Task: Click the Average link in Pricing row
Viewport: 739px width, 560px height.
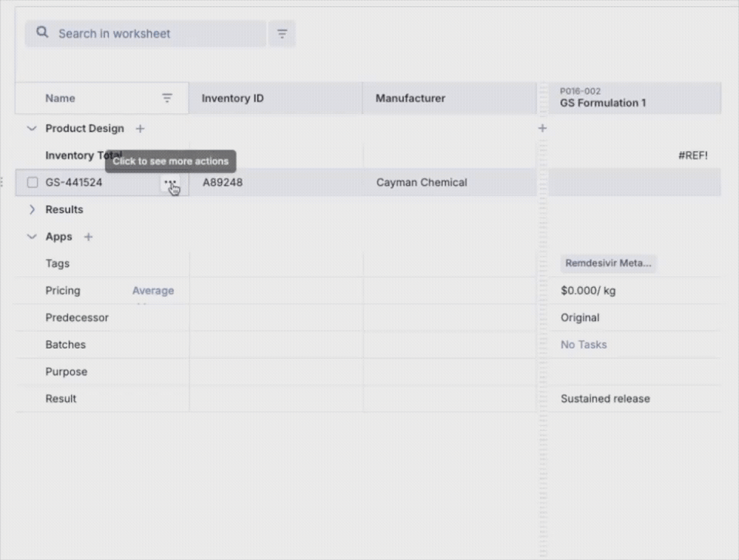Action: (x=153, y=291)
